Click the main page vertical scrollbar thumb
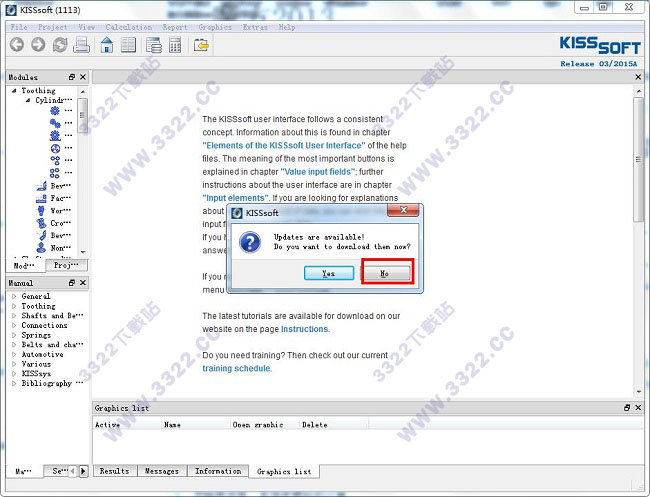650x497 pixels. point(638,160)
